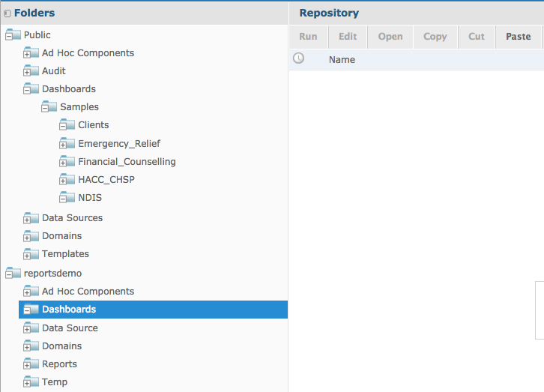
Task: Select Dashboards label under Public
Action: [x=69, y=88]
